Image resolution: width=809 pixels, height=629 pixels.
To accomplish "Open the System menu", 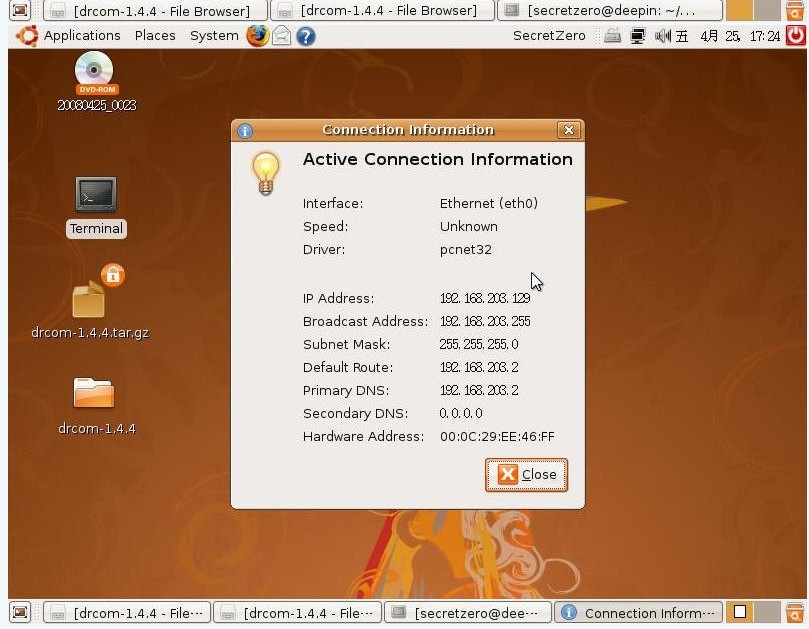I will point(214,36).
